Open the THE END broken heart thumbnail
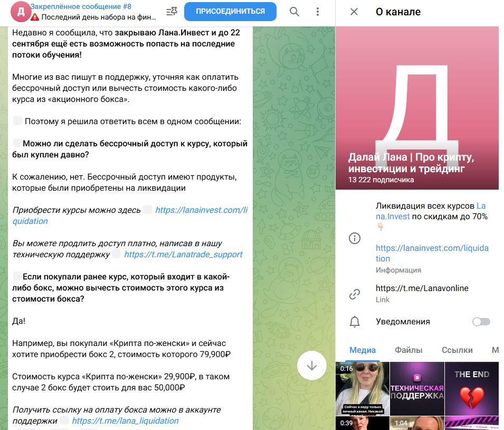This screenshot has height=430, width=504. coord(472,388)
